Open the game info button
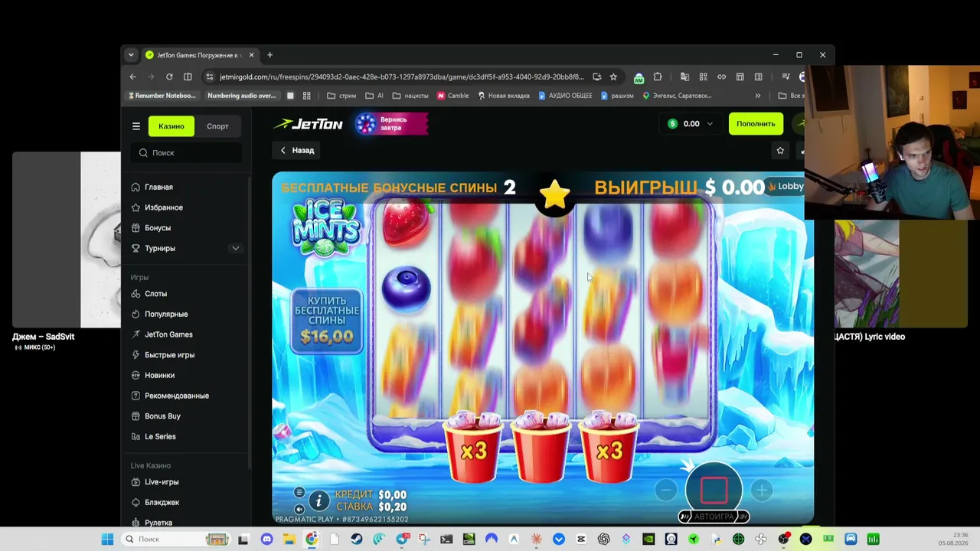This screenshot has height=551, width=980. click(318, 501)
